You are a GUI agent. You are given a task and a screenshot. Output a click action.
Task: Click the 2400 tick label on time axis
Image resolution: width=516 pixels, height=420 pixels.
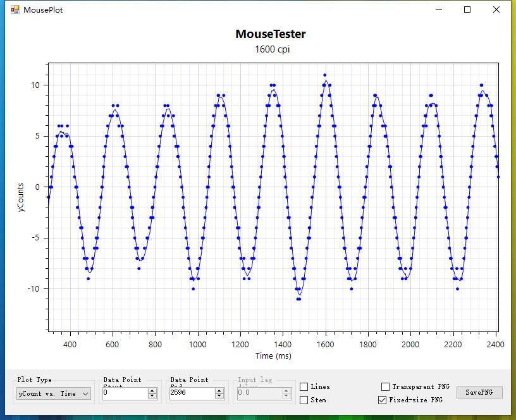pyautogui.click(x=496, y=345)
